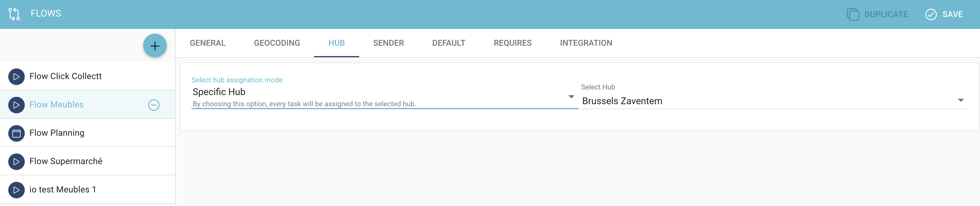
Task: Click play icon beside io test Meubles 1
Action: pos(17,190)
